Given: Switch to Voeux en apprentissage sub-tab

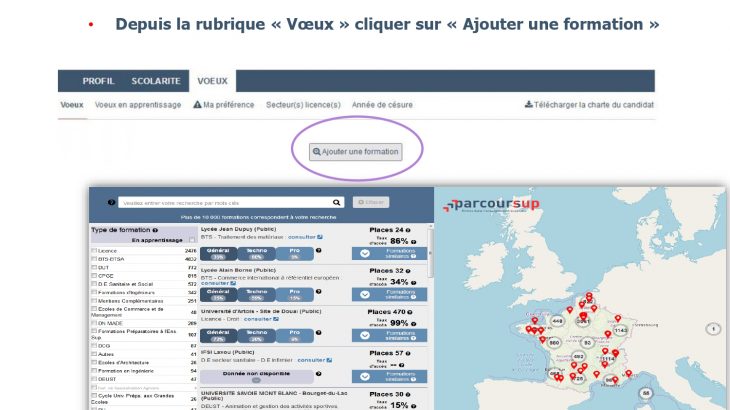Looking at the screenshot, I should point(138,104).
